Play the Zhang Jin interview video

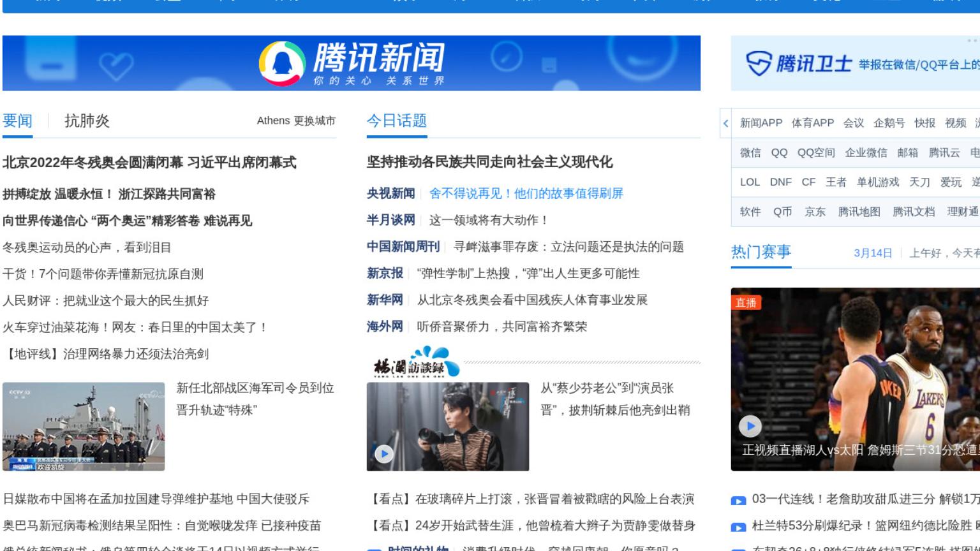383,453
